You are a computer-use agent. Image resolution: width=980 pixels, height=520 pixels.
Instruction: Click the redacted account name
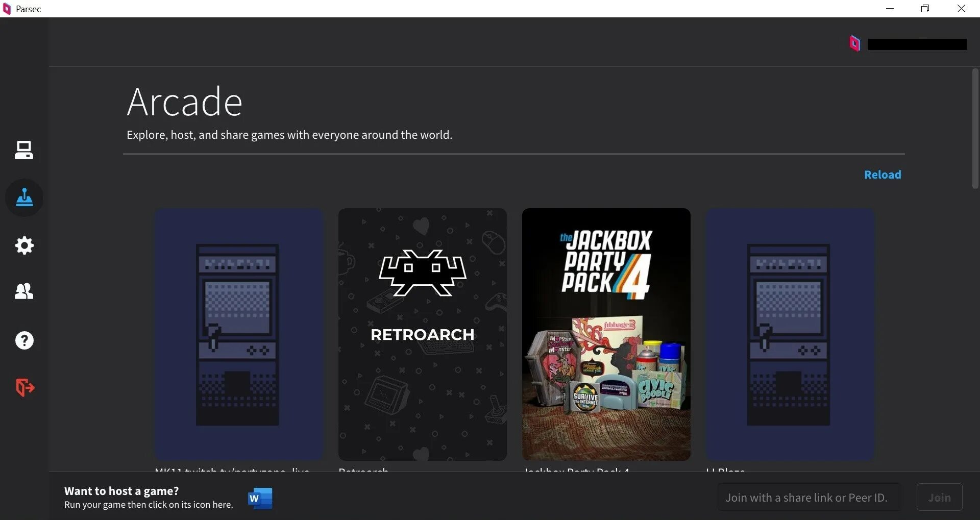point(917,44)
